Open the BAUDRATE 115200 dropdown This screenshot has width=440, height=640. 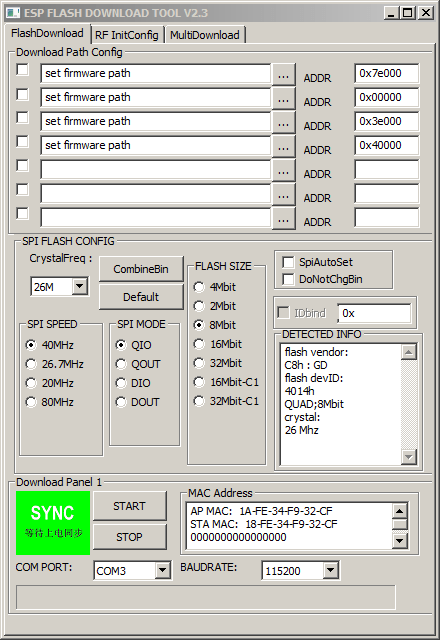coord(330,570)
